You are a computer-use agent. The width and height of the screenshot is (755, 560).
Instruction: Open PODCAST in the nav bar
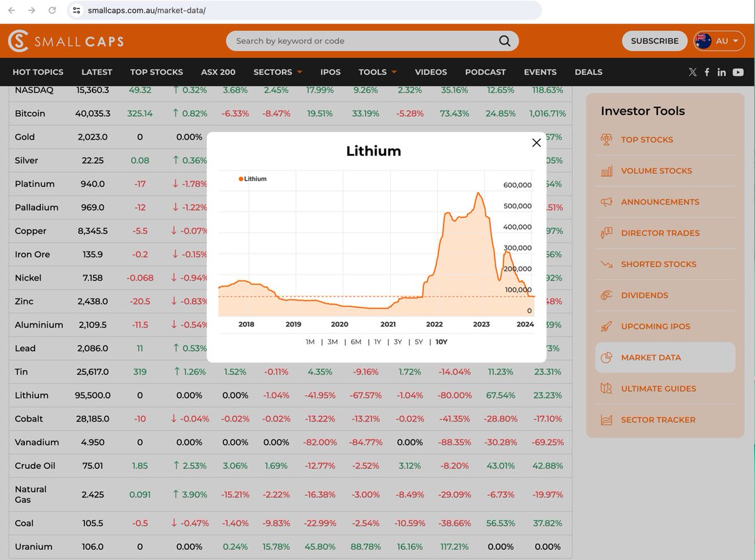coord(486,72)
